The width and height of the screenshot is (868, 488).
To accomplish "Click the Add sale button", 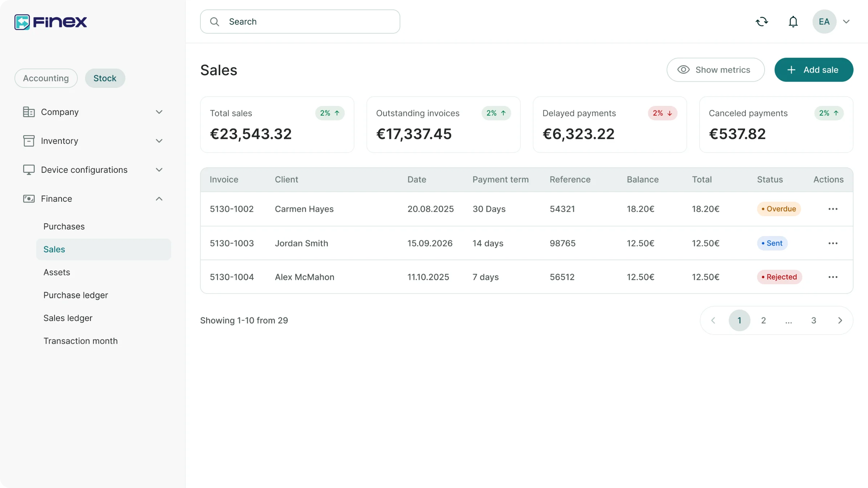I will click(x=814, y=70).
